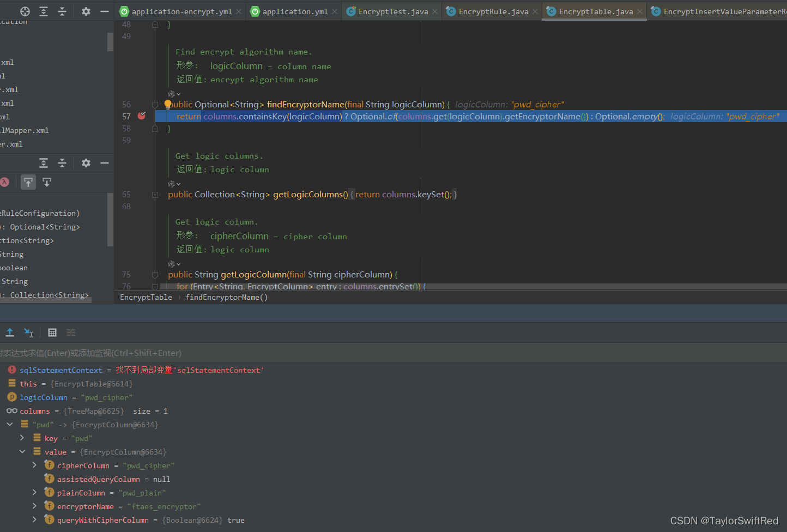Close EncryptTest.java tab
This screenshot has height=532, width=787.
435,11
